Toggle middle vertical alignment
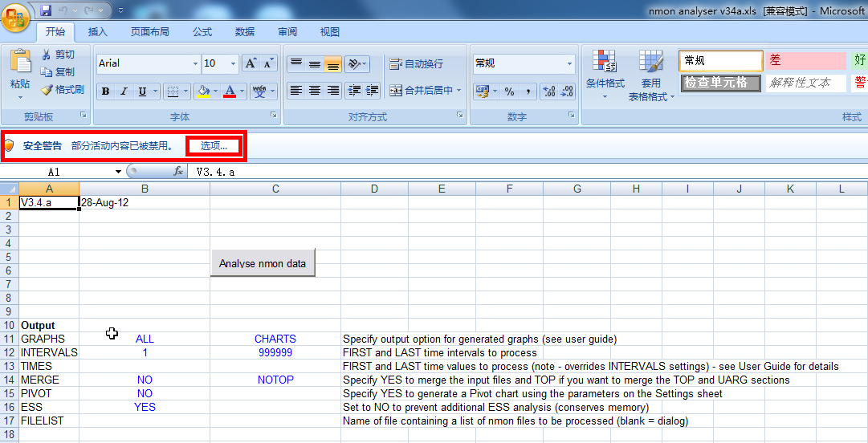The width and height of the screenshot is (868, 443). pos(315,64)
